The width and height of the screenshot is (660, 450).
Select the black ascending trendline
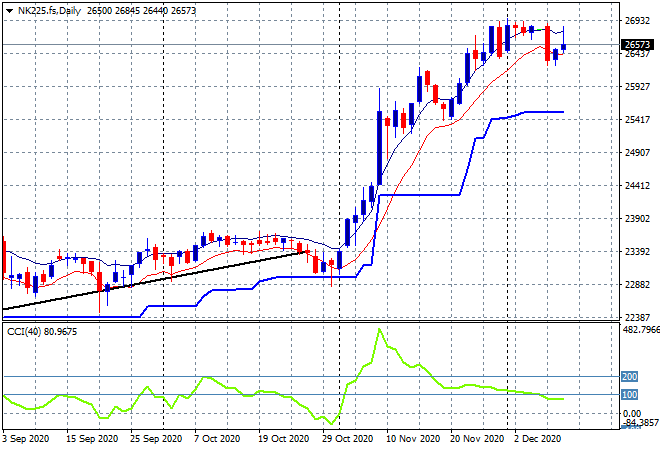[156, 280]
